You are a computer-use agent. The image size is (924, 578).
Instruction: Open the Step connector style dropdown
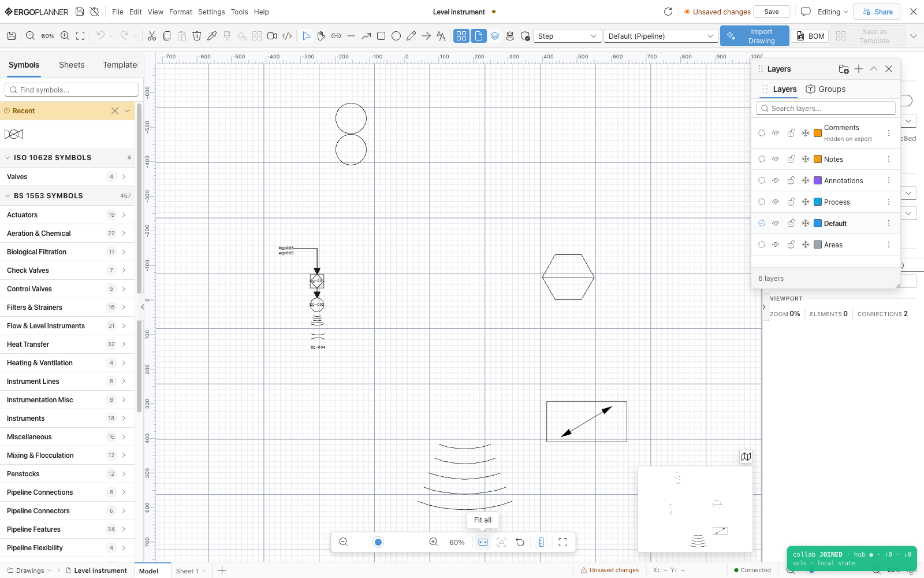click(x=567, y=36)
